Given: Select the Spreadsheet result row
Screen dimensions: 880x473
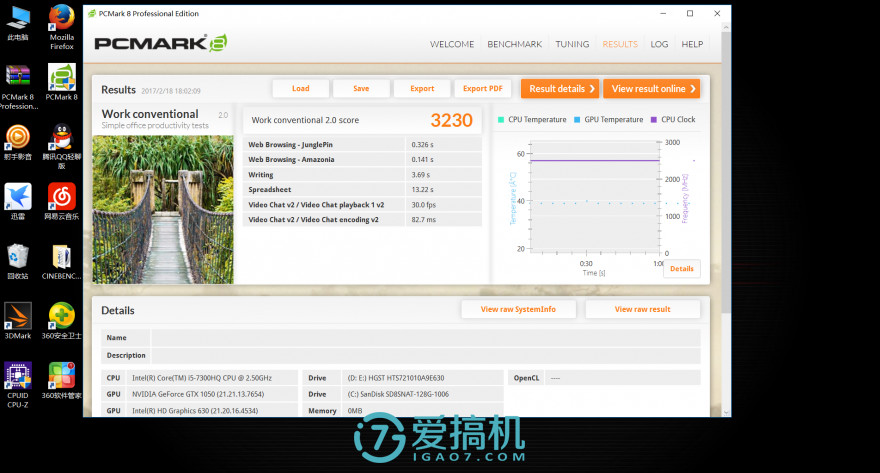Looking at the screenshot, I should (363, 190).
